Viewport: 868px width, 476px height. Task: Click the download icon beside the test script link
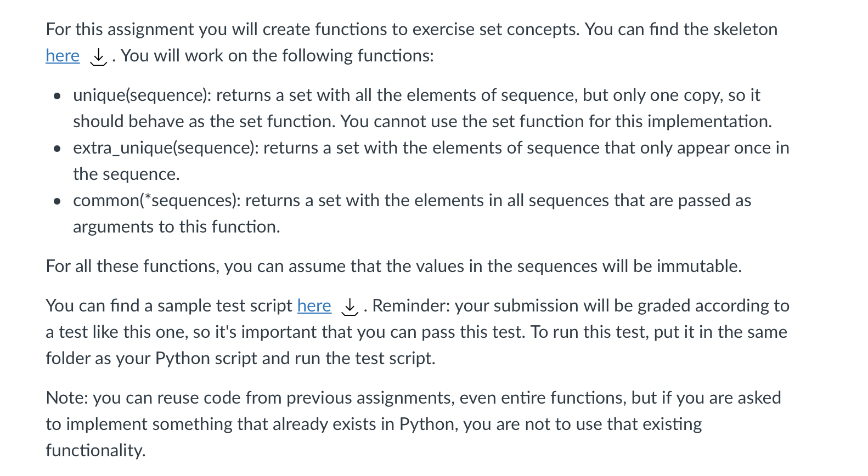[350, 307]
